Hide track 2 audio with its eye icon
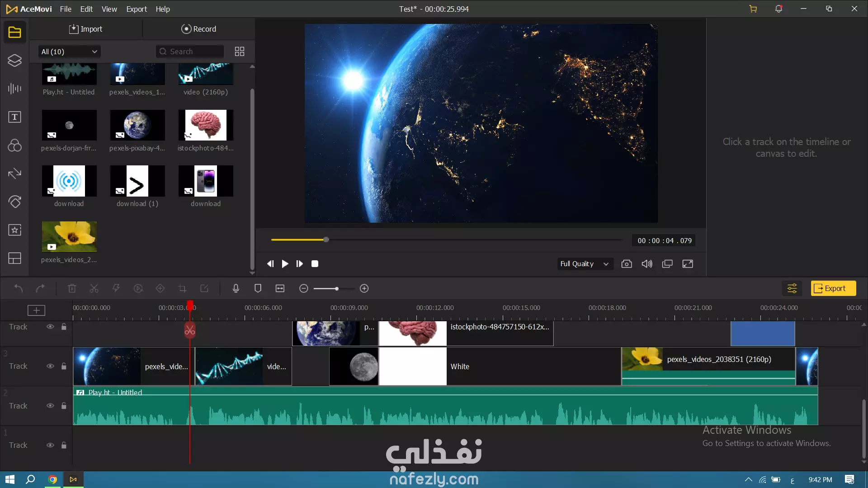Screen dimensions: 868x488 (x=50, y=406)
